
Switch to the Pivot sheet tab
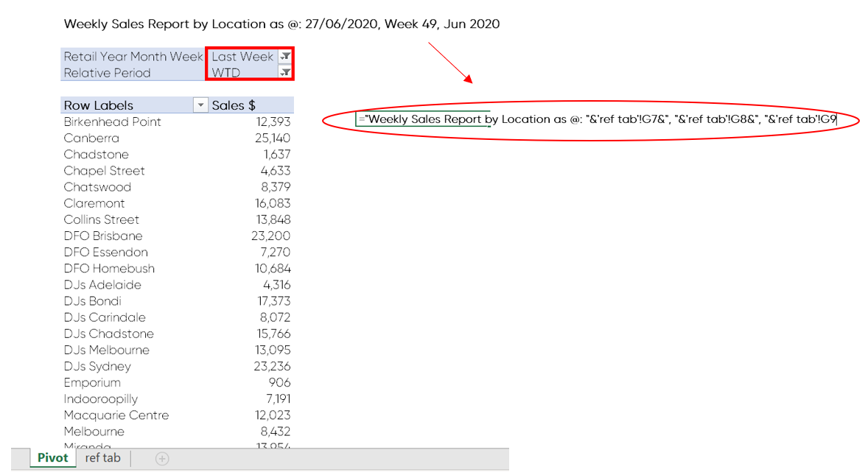pyautogui.click(x=53, y=458)
